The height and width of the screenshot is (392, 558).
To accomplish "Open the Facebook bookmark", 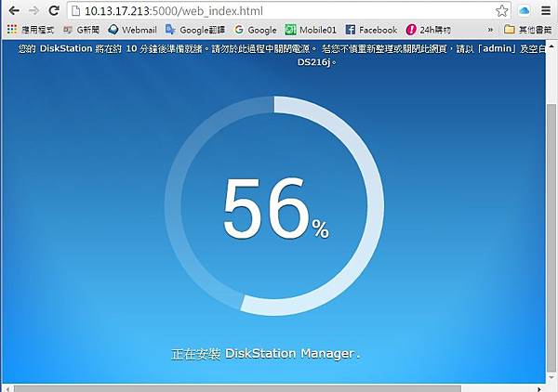I will click(x=371, y=30).
